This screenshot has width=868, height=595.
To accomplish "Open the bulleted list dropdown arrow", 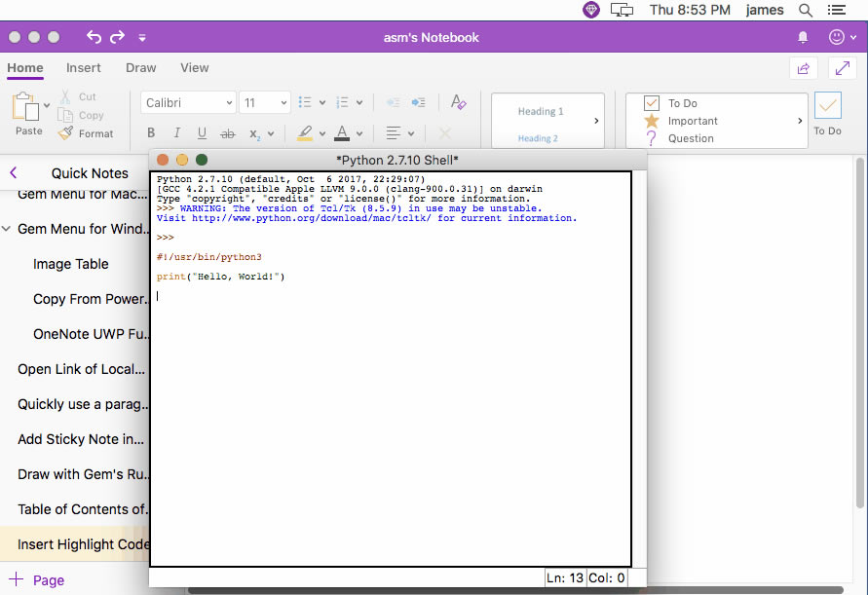I will (x=322, y=102).
